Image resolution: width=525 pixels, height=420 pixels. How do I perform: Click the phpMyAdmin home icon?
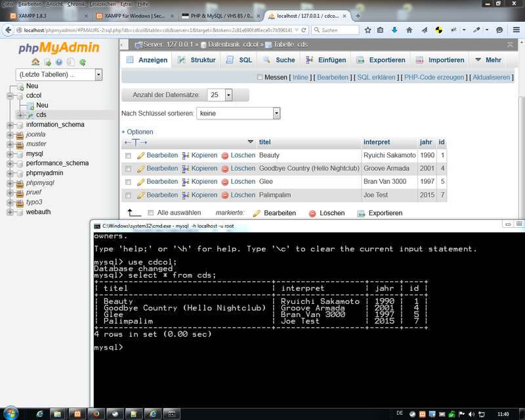pyautogui.click(x=35, y=62)
